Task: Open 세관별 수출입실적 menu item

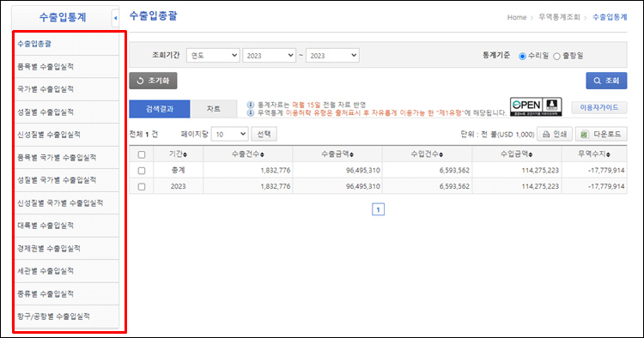Action: (x=67, y=271)
